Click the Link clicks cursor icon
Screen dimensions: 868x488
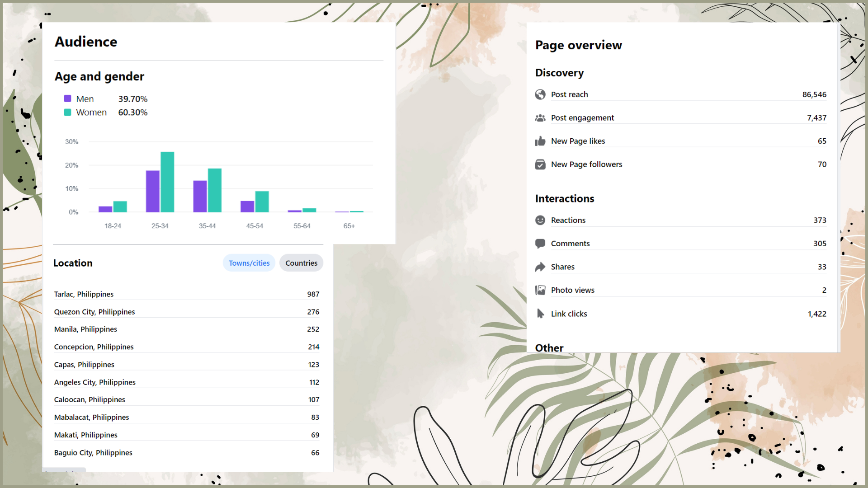coord(540,314)
